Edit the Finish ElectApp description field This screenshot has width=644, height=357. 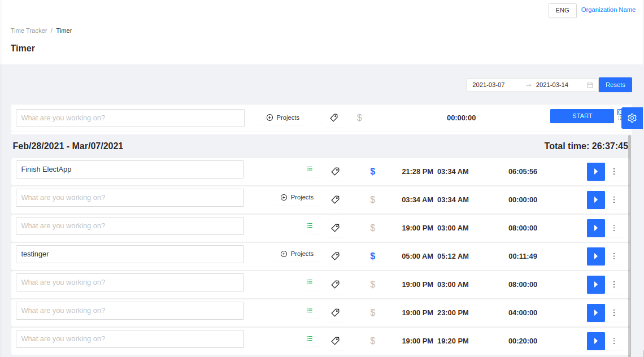[x=130, y=169]
